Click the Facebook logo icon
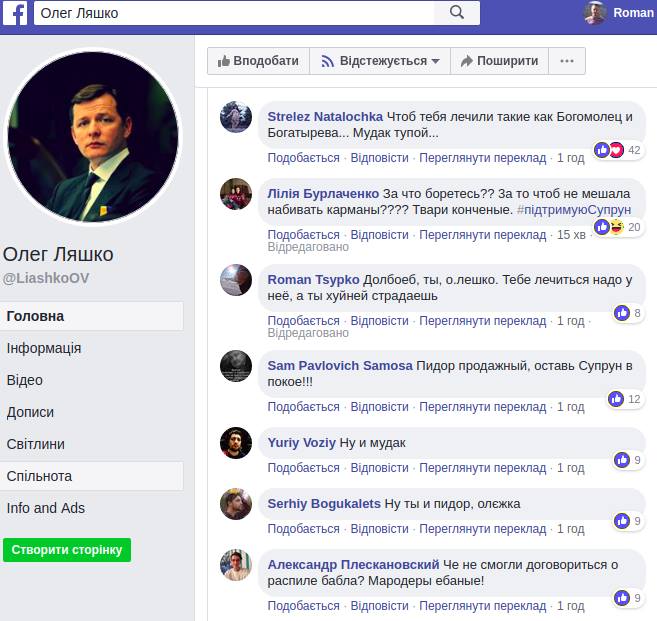The height and width of the screenshot is (621, 657). (18, 13)
